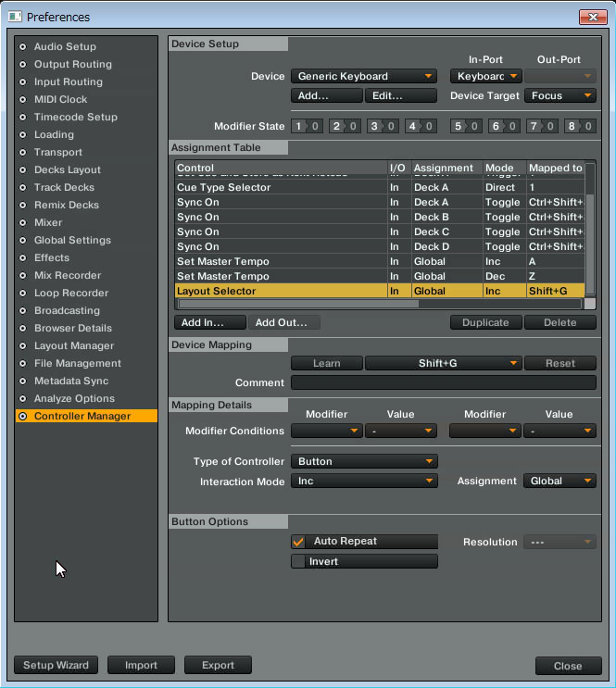Open Metadata Sync preferences

[x=71, y=381]
